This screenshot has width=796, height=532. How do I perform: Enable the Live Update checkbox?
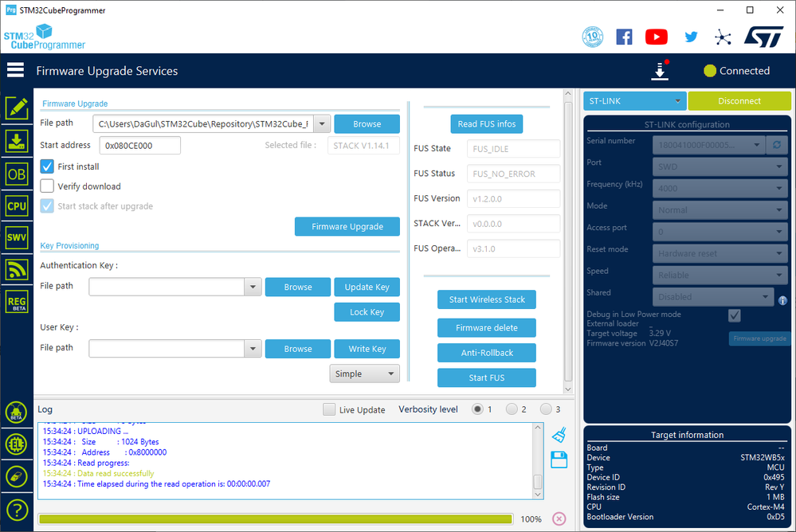click(329, 409)
